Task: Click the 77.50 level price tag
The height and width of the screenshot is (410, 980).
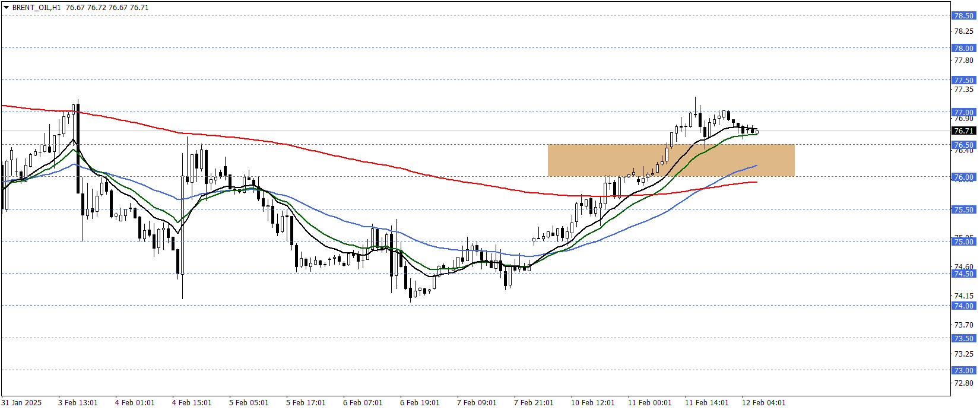Action: (x=963, y=80)
